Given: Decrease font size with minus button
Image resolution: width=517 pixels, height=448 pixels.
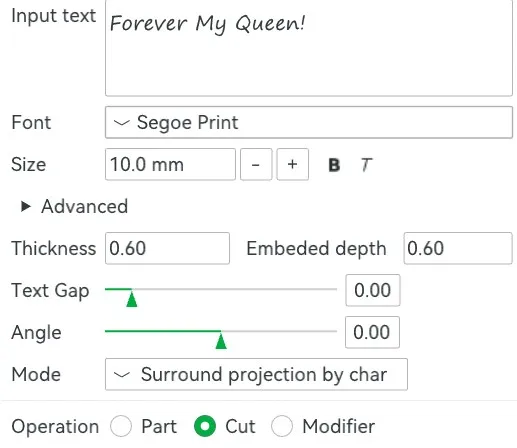Looking at the screenshot, I should tap(256, 165).
